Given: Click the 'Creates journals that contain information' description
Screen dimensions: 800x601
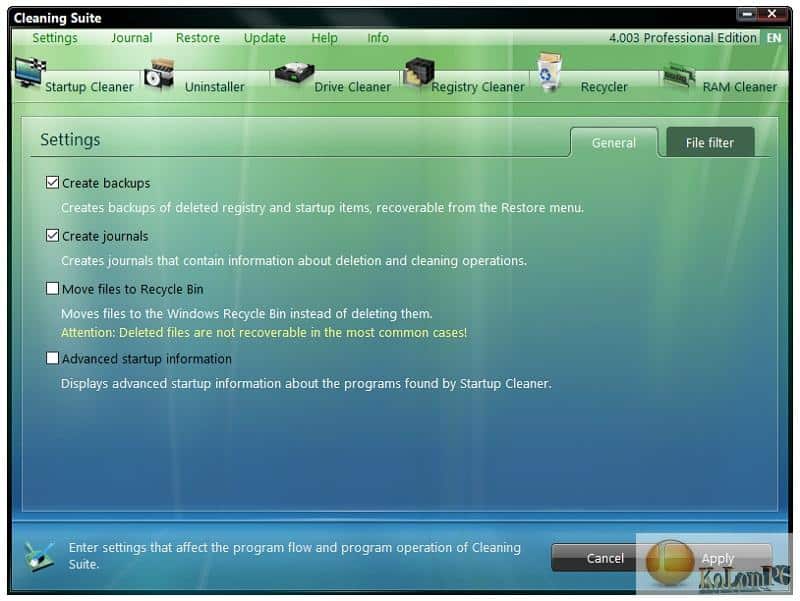Looking at the screenshot, I should click(x=294, y=261).
